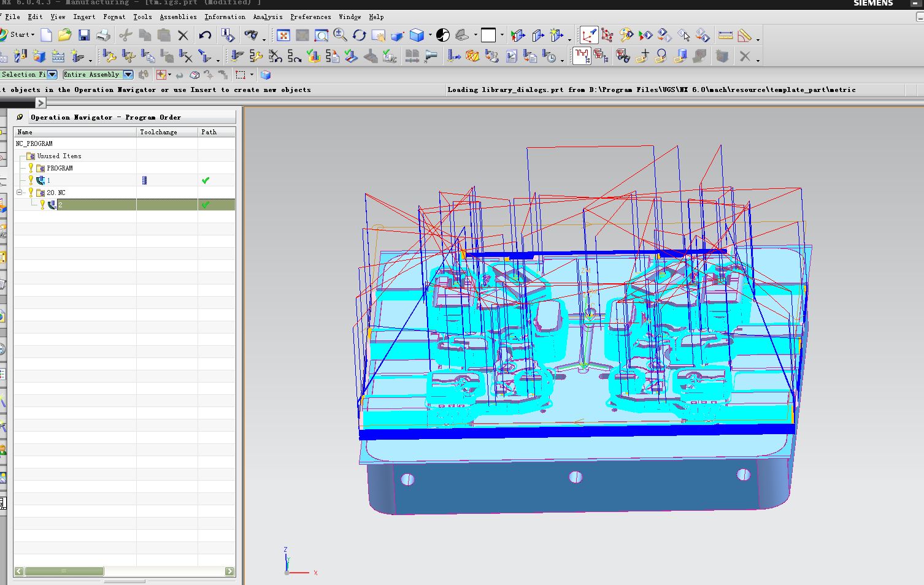The height and width of the screenshot is (585, 924).
Task: Open the Start dropdown menu
Action: [x=18, y=35]
